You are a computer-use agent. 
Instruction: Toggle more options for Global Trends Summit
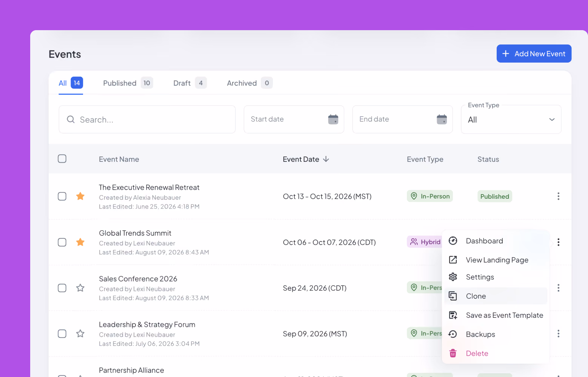(x=559, y=242)
